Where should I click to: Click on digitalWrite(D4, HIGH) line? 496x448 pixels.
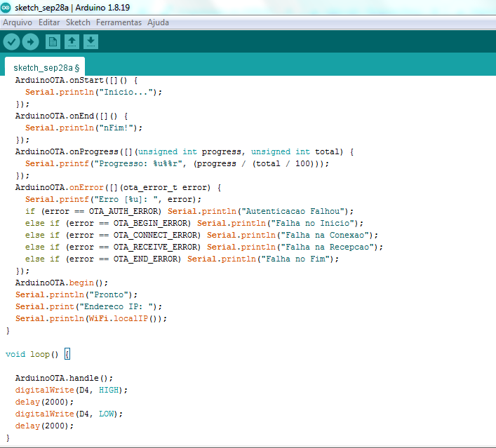72,390
